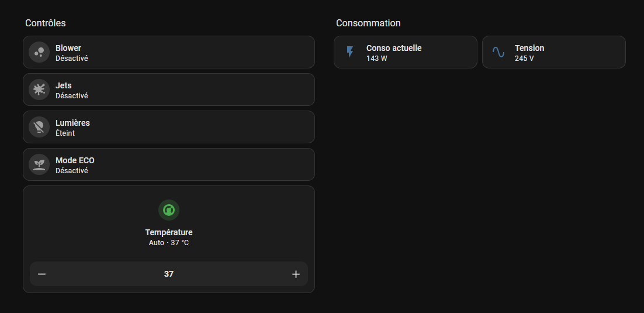Click the Contrôles section heading
The width and height of the screenshot is (644, 313).
pos(46,23)
